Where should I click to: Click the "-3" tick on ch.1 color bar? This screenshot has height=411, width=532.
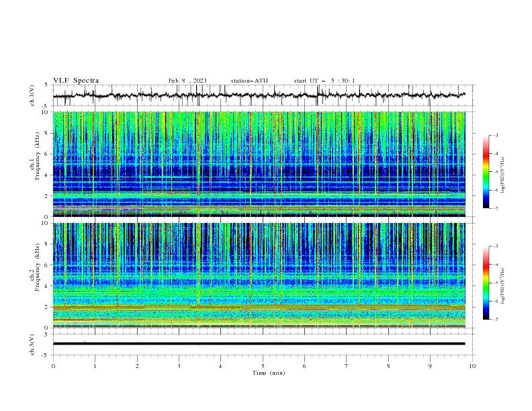click(x=495, y=135)
